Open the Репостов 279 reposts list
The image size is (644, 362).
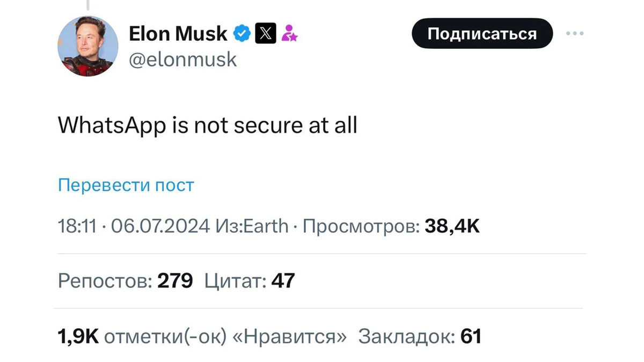tap(125, 280)
